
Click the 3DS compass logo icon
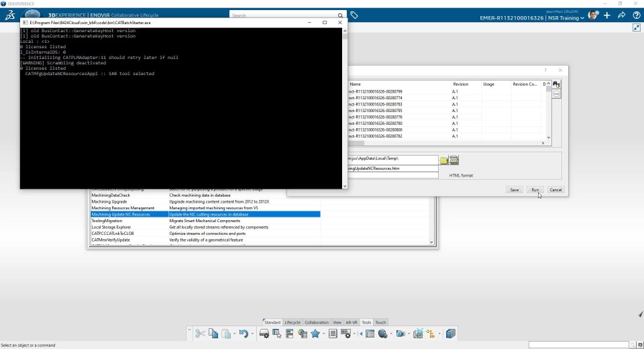point(10,15)
